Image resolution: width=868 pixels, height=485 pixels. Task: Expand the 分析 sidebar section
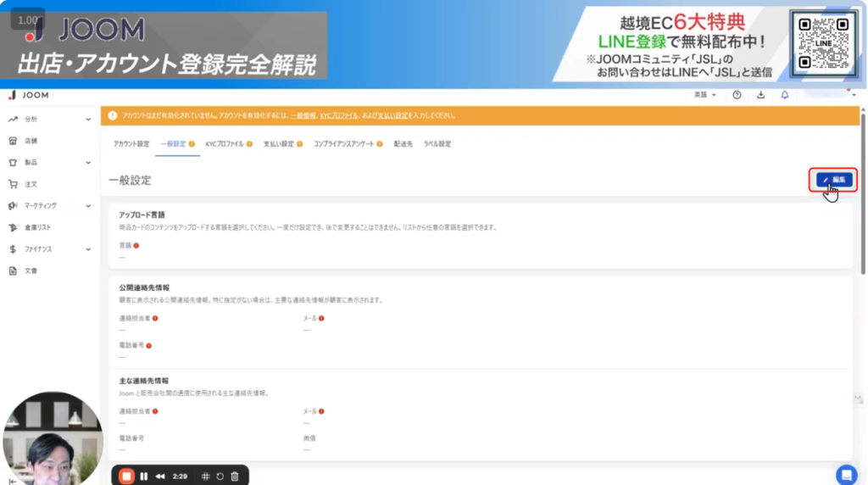pos(88,120)
